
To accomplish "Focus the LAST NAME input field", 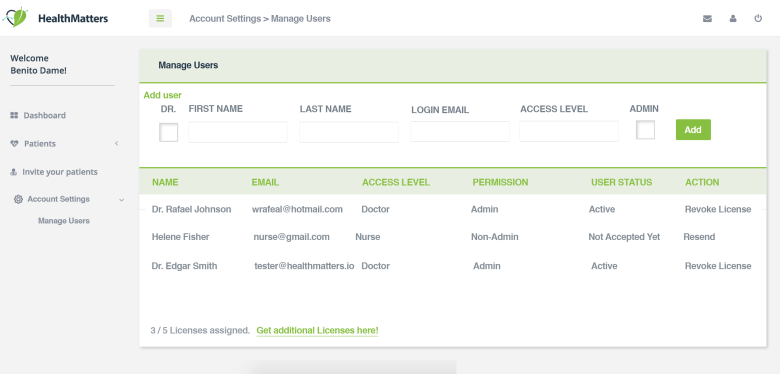I will point(349,132).
